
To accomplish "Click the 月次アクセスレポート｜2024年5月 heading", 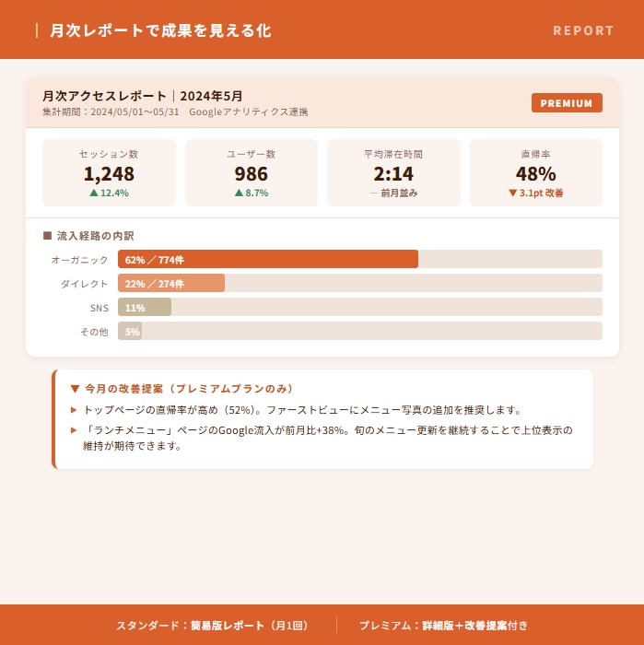I will (x=142, y=96).
